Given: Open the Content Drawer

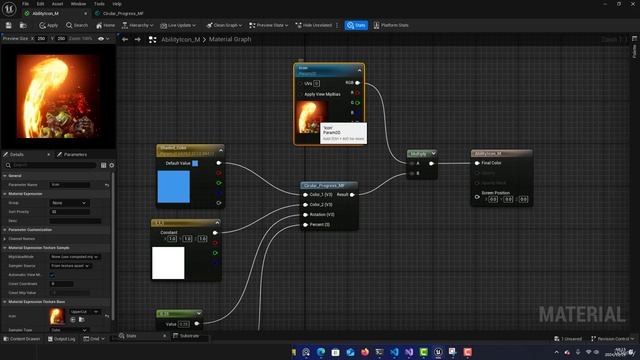Looking at the screenshot, I should coord(22,339).
